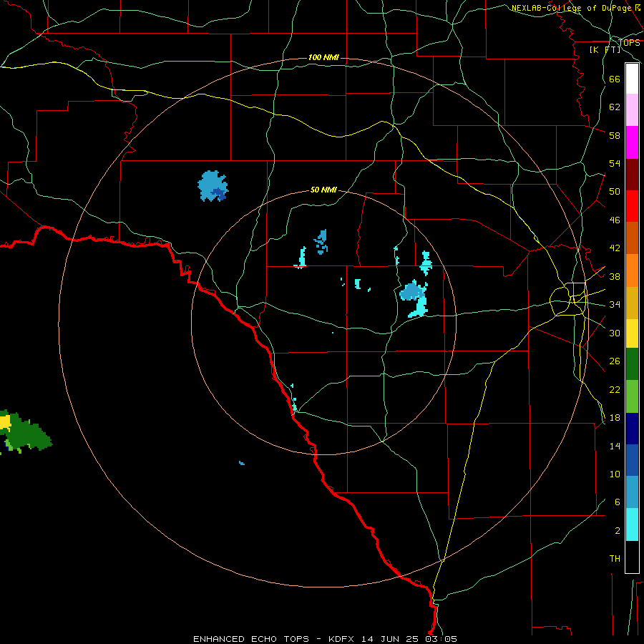
Task: Click the '66' scale label
Action: (615, 79)
